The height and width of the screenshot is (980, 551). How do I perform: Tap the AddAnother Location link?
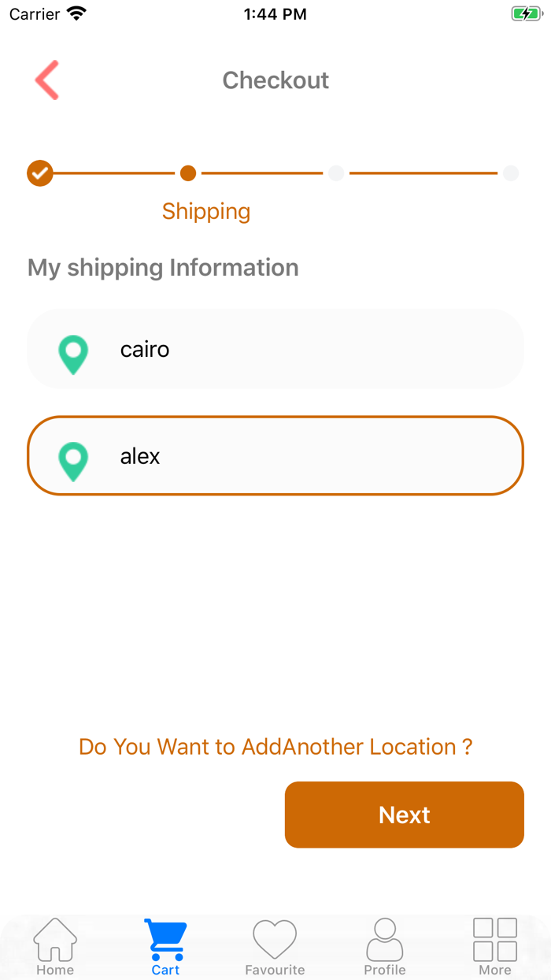(x=275, y=746)
